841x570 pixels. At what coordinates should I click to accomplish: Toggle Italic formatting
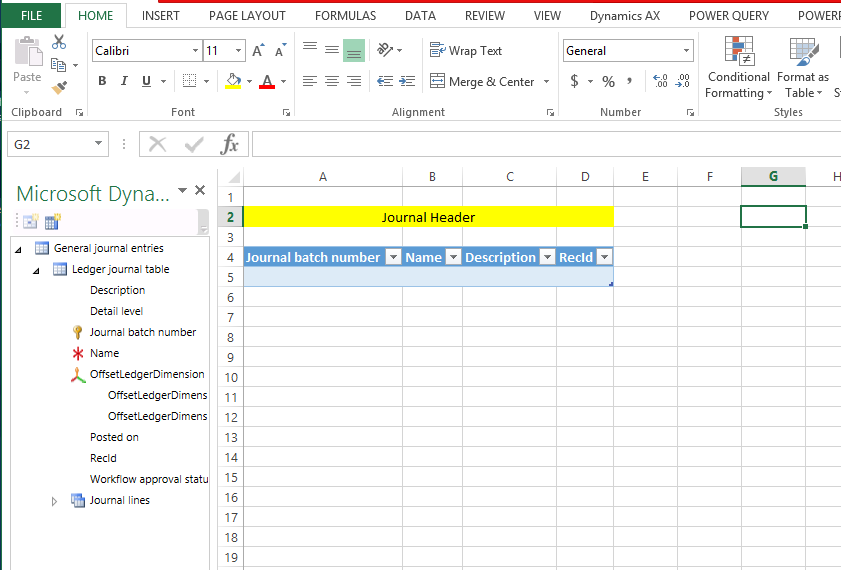(x=125, y=82)
